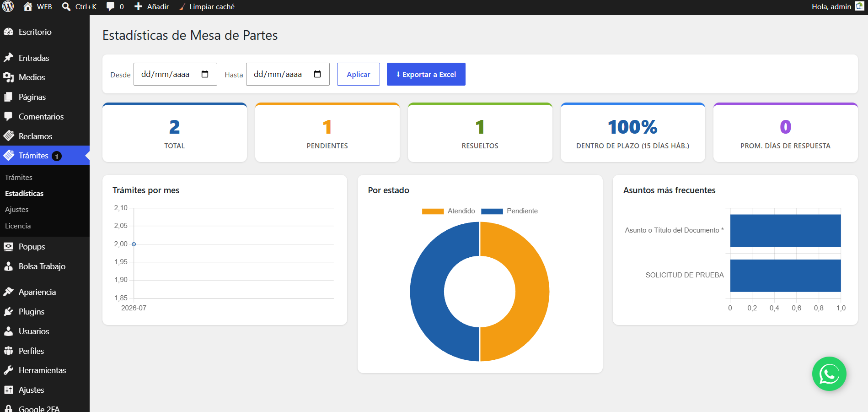The width and height of the screenshot is (868, 412).
Task: Open calendar picker in Hasta date field
Action: click(317, 74)
